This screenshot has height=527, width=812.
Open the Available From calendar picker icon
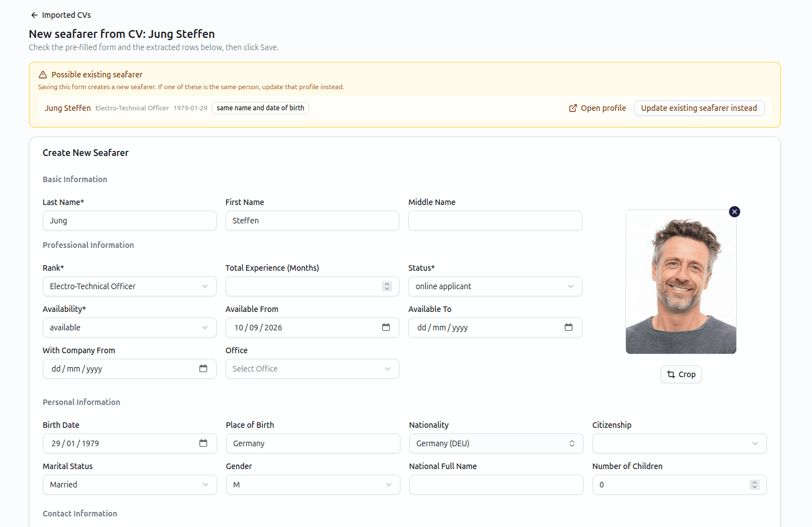point(386,327)
